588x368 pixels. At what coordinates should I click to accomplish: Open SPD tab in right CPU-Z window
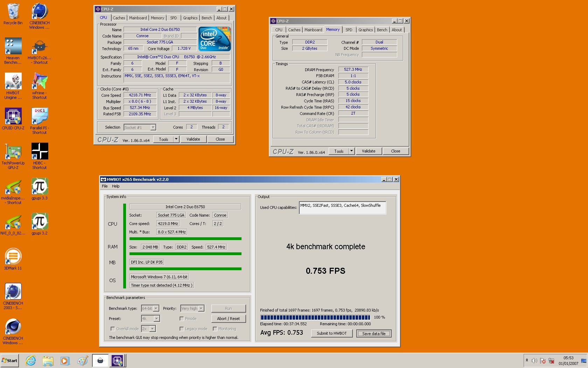click(349, 30)
